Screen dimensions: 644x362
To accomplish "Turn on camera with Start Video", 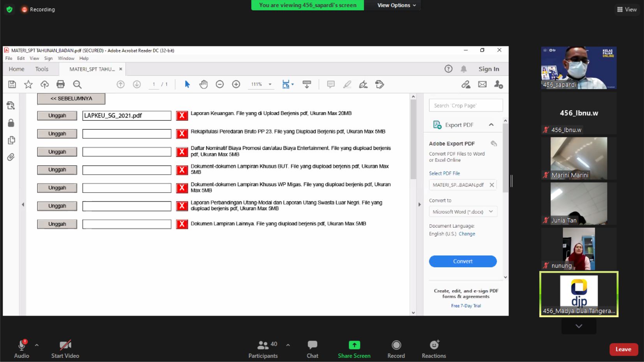I will click(x=65, y=345).
